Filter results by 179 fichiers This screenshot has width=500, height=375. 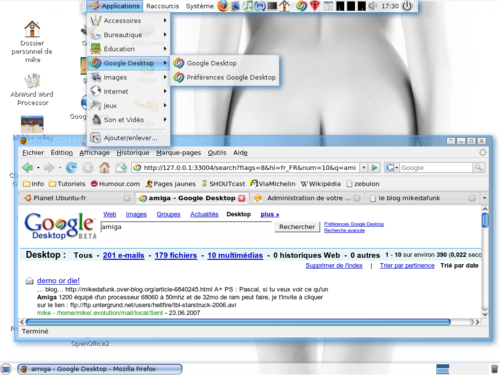pyautogui.click(x=176, y=255)
